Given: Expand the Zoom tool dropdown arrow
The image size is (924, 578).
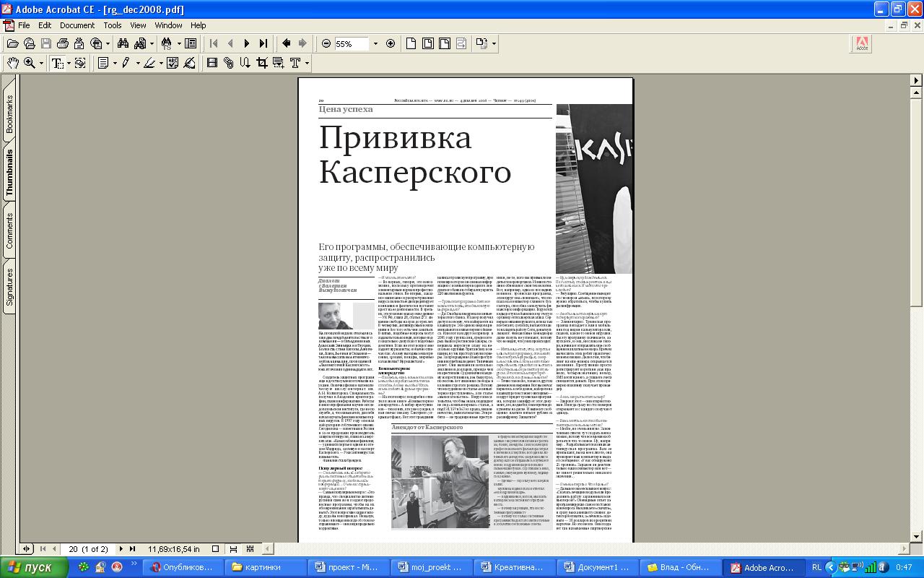Looking at the screenshot, I should tap(41, 63).
